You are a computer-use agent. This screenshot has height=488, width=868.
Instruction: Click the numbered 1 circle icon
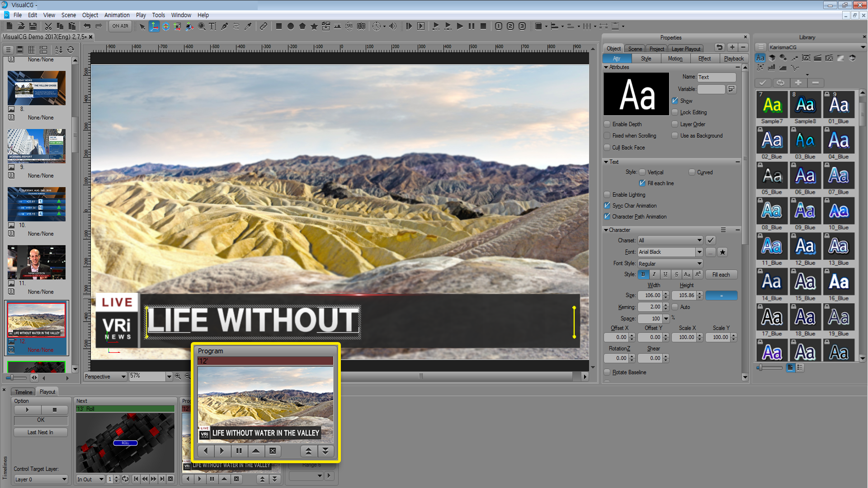click(x=499, y=26)
